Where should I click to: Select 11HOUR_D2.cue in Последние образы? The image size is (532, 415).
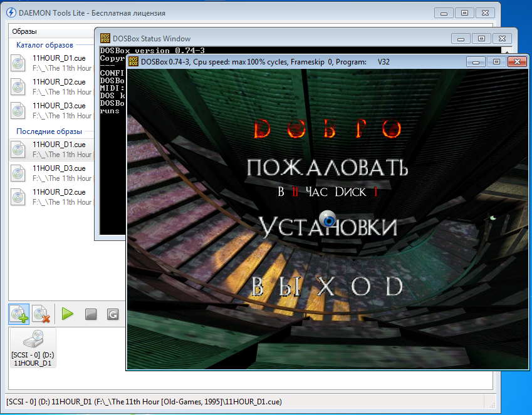click(51, 197)
